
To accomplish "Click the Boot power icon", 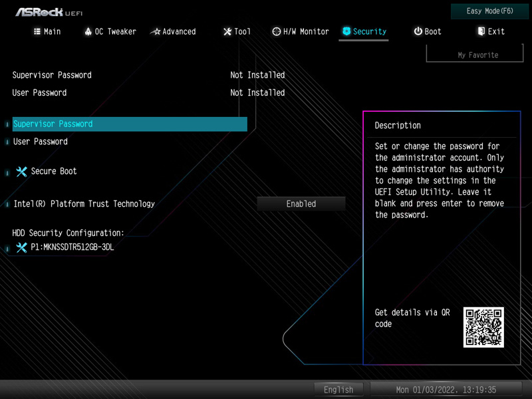I will pyautogui.click(x=418, y=31).
